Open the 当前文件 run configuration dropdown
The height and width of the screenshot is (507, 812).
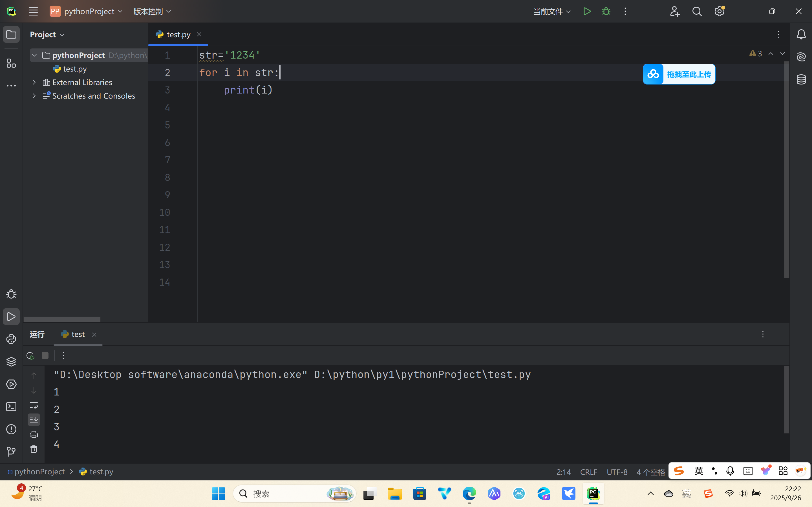551,11
